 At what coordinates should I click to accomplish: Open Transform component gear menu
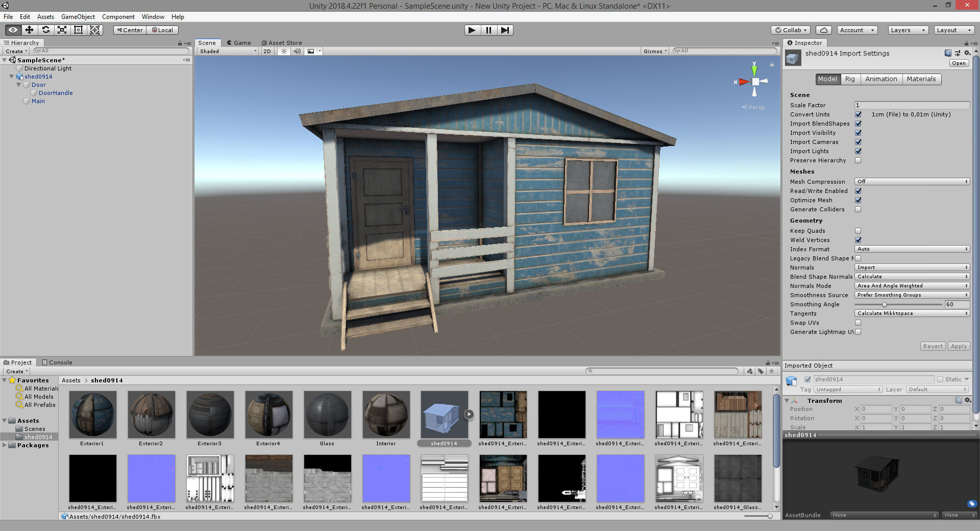968,400
